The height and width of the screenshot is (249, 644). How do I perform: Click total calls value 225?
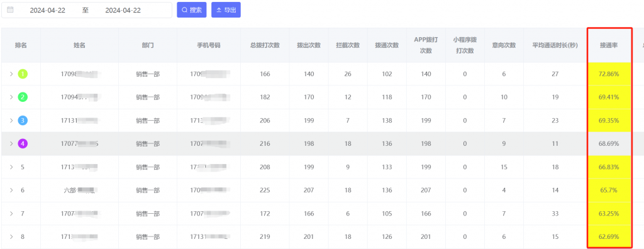265,191
